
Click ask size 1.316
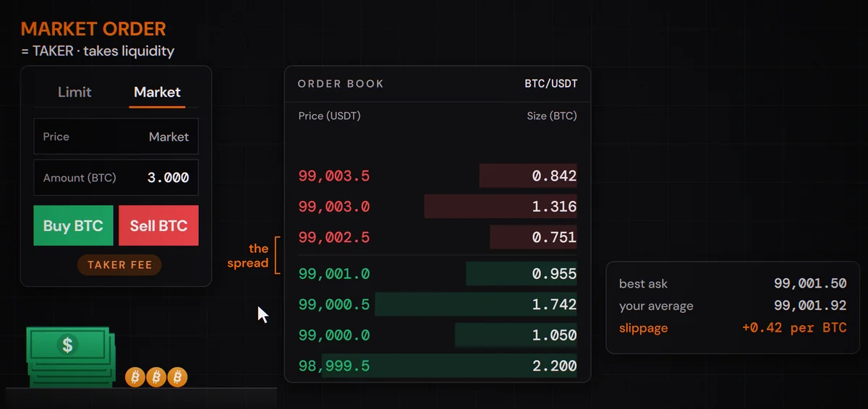tap(554, 207)
